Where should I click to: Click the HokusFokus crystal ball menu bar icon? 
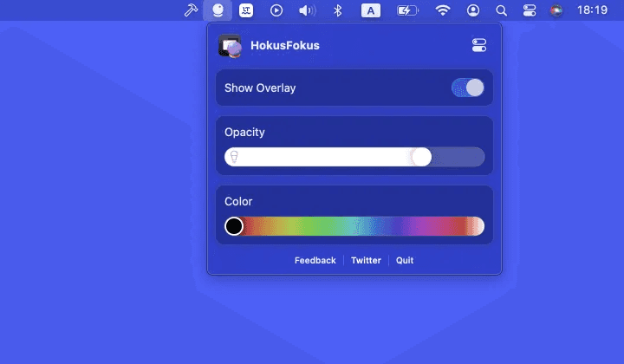point(218,10)
